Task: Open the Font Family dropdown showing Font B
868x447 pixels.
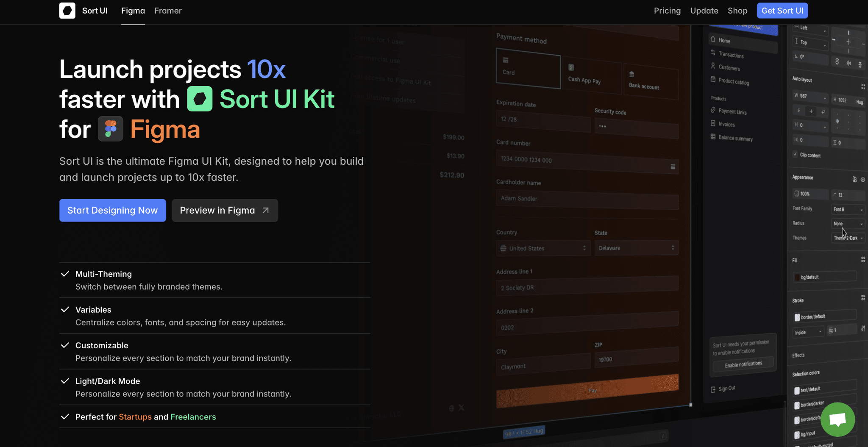Action: click(x=848, y=209)
